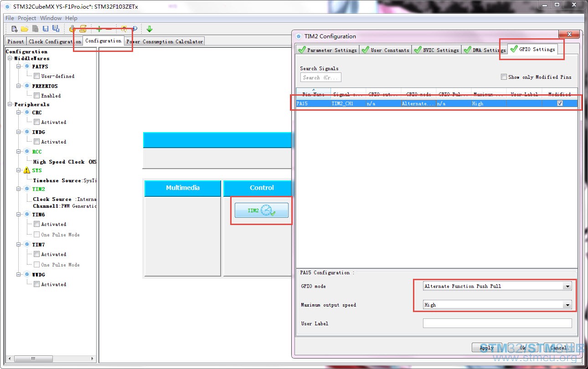This screenshot has height=369, width=588.
Task: Click the New Project toolbar icon
Action: pyautogui.click(x=15, y=29)
